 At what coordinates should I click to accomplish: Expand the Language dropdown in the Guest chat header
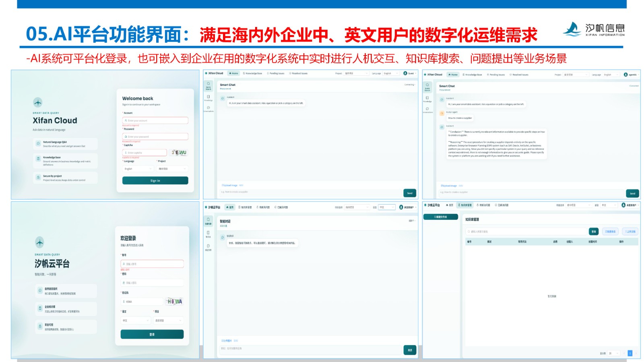click(392, 73)
